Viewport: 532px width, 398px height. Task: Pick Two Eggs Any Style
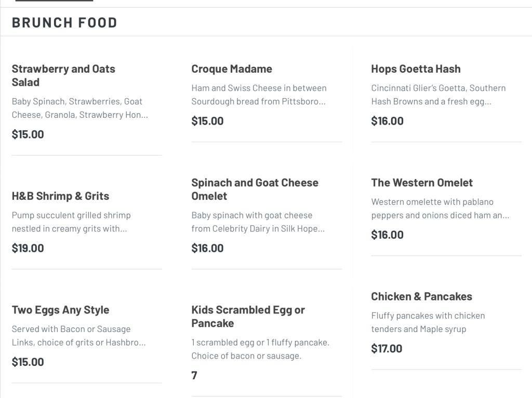pos(60,310)
